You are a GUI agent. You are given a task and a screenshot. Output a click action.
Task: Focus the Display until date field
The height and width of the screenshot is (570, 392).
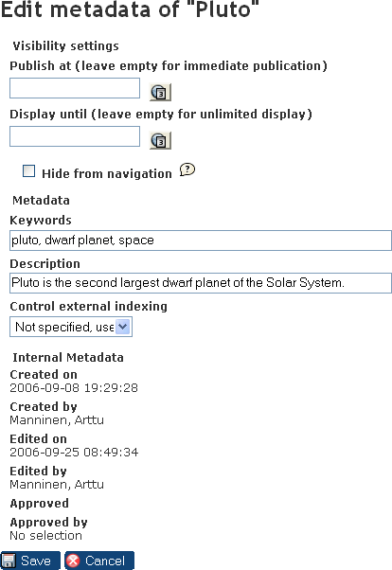coord(75,136)
